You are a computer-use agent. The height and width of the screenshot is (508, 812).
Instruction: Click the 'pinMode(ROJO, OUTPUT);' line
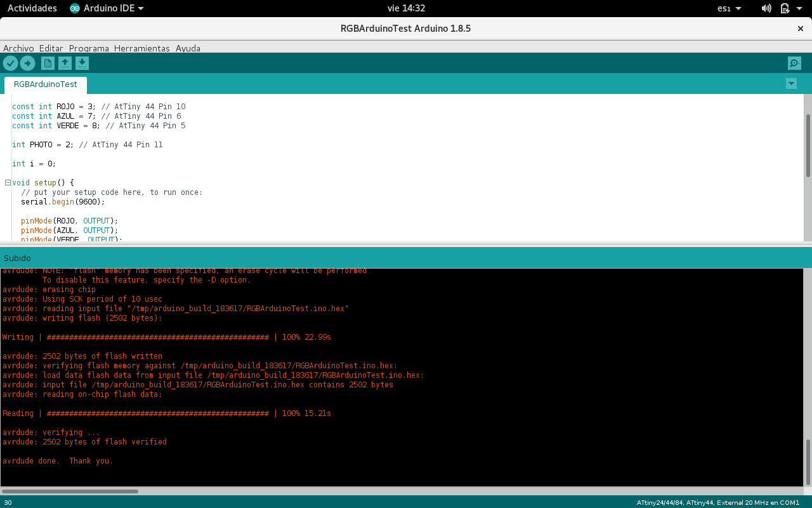69,221
